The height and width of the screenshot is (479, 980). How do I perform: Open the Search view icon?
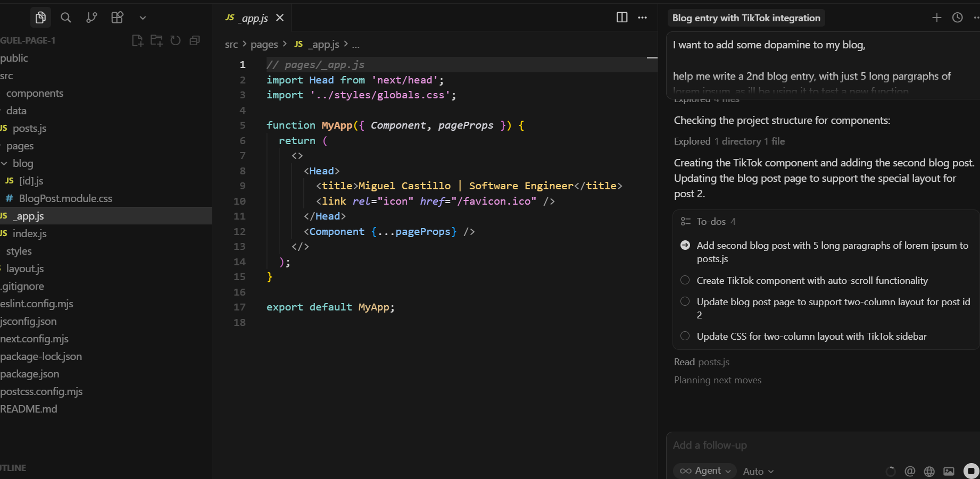pyautogui.click(x=66, y=18)
